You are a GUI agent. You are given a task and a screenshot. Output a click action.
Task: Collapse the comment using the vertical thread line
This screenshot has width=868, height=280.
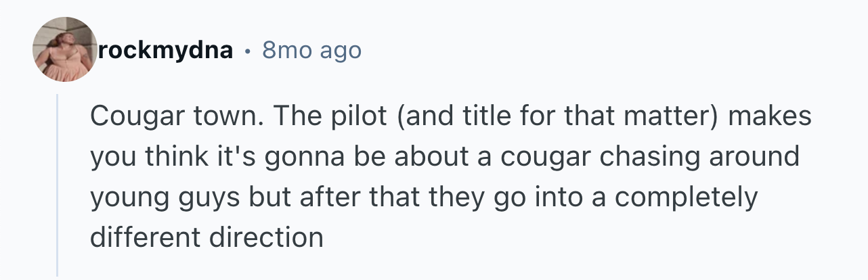58,184
